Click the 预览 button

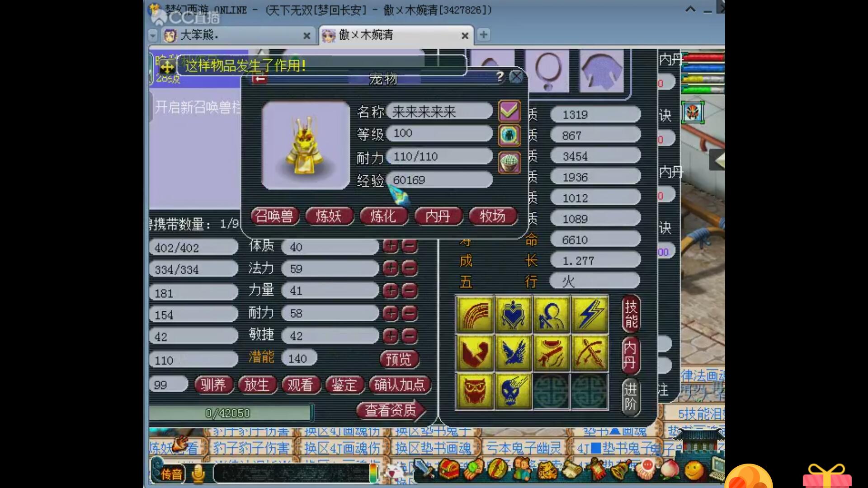pos(399,359)
